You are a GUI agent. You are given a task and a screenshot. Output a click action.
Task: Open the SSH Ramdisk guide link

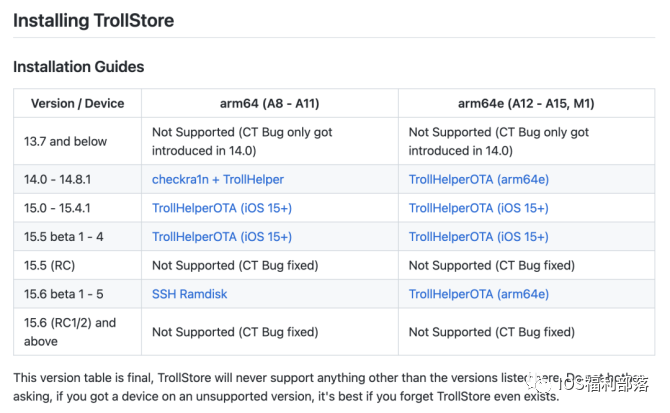pos(190,294)
